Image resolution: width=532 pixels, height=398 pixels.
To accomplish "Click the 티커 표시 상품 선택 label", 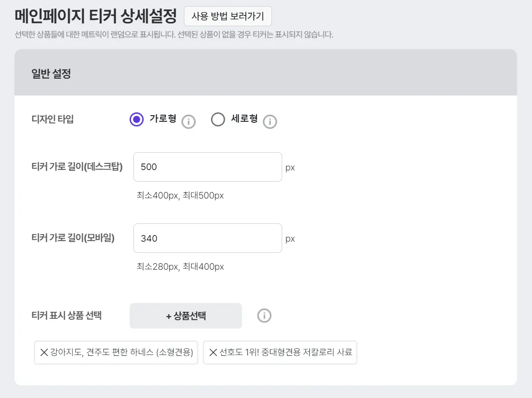I will [66, 315].
